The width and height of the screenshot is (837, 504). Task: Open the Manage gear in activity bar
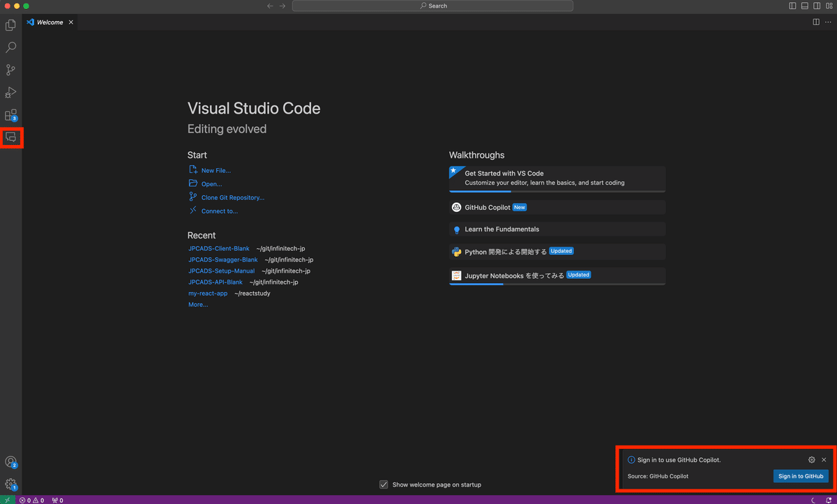pyautogui.click(x=10, y=484)
